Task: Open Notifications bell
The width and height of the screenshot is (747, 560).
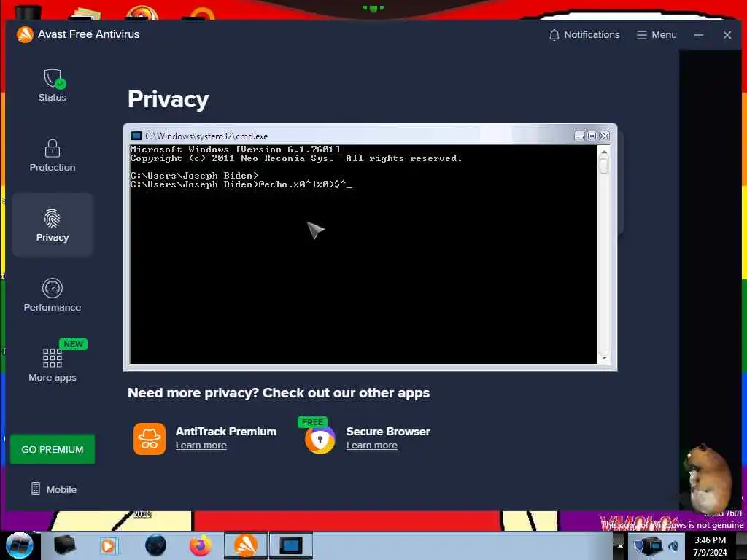Action: pos(584,35)
